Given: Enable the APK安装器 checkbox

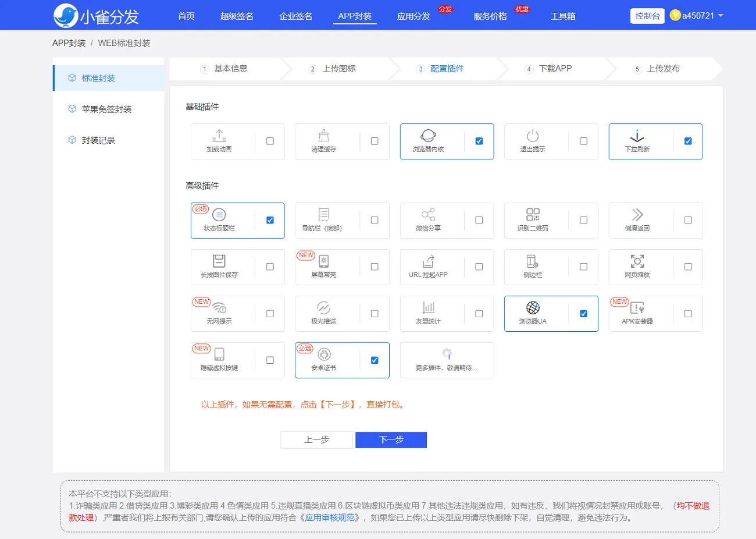Looking at the screenshot, I should (x=688, y=314).
